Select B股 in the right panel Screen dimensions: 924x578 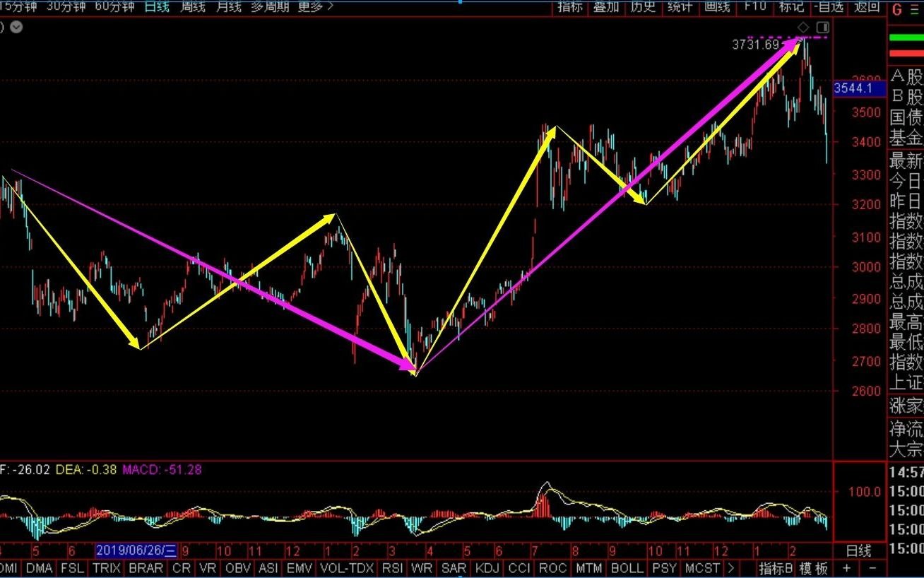906,97
